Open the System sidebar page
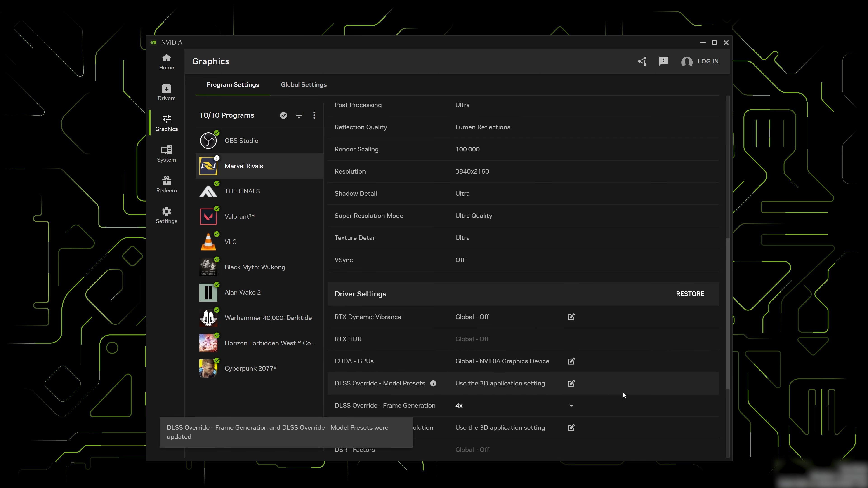 [166, 154]
